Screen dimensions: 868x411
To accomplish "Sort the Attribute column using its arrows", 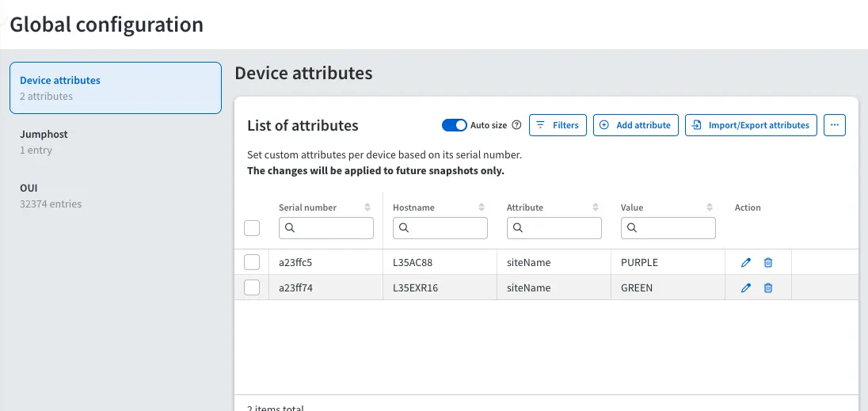I will 596,207.
